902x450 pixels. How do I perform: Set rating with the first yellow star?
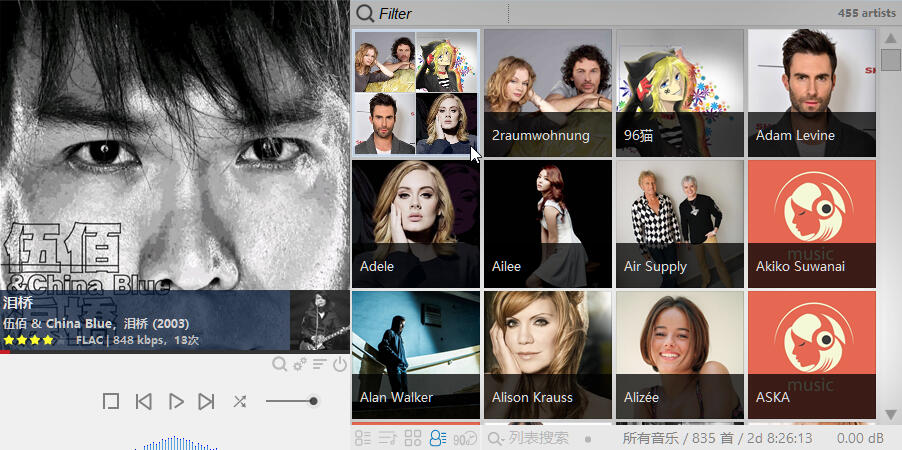[x=9, y=340]
